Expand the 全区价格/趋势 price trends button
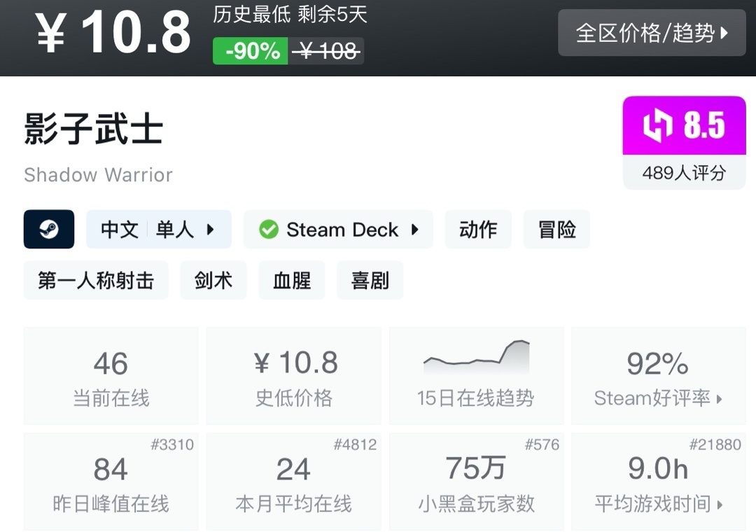 pyautogui.click(x=652, y=33)
